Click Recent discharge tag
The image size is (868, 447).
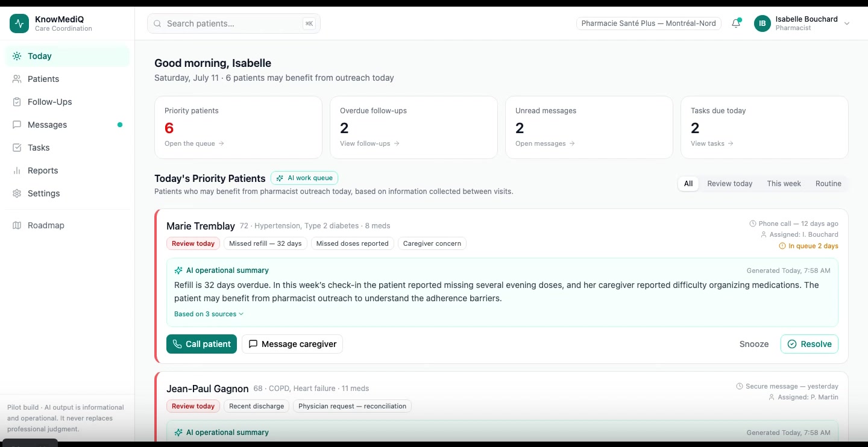pyautogui.click(x=256, y=406)
